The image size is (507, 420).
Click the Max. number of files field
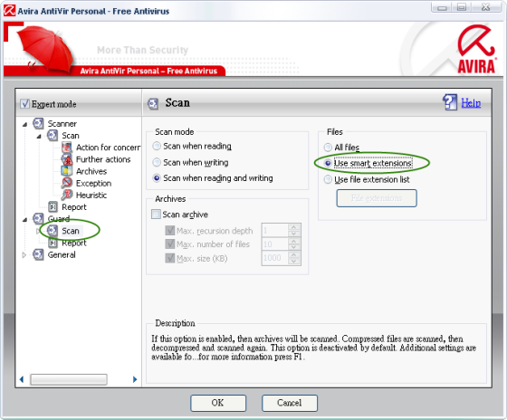275,244
